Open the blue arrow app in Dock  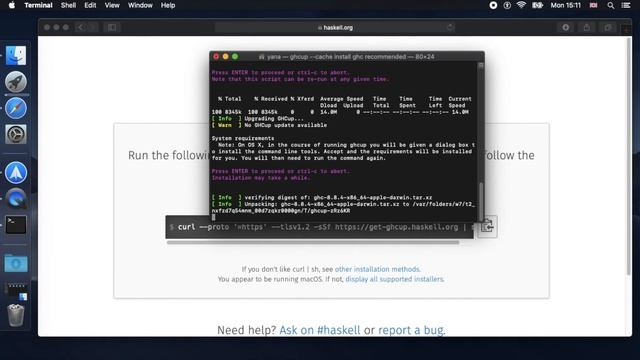tap(16, 173)
